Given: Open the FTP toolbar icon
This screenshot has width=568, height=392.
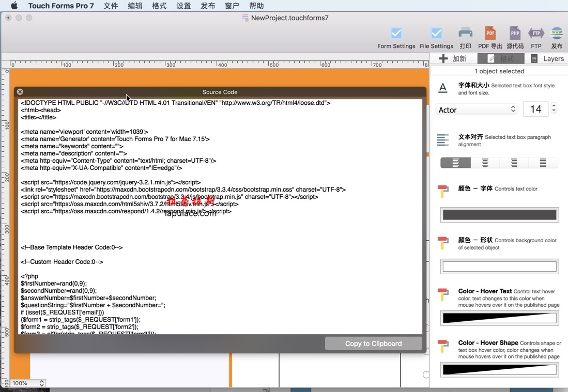Looking at the screenshot, I should (x=536, y=38).
